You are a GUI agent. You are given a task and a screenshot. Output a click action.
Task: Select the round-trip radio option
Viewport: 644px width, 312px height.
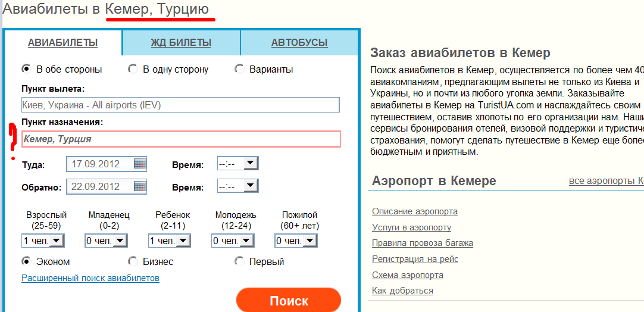pyautogui.click(x=26, y=69)
